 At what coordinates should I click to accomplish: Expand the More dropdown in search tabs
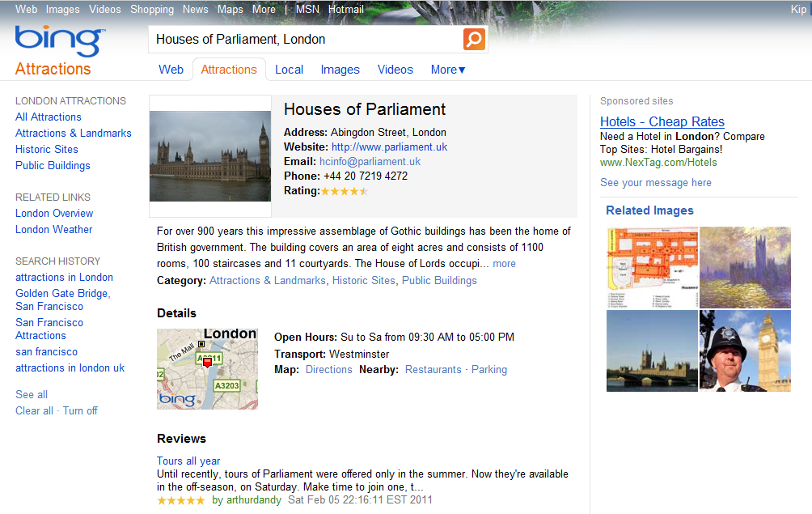click(448, 70)
